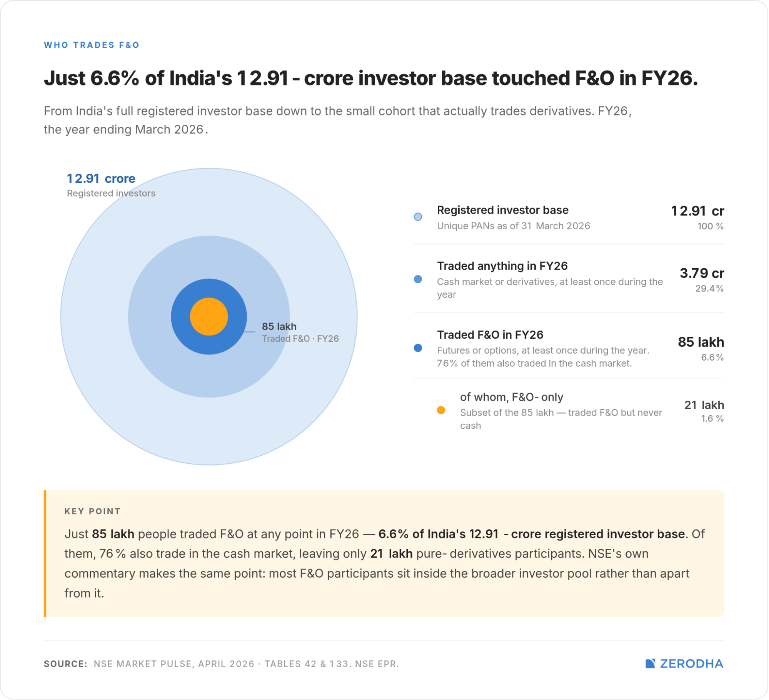Click the "12.91 crore" label on the chart
The width and height of the screenshot is (769, 700).
tap(101, 179)
